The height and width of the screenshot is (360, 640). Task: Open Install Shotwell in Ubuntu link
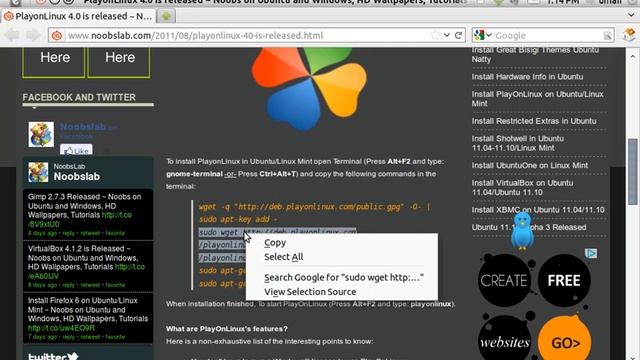click(x=518, y=143)
